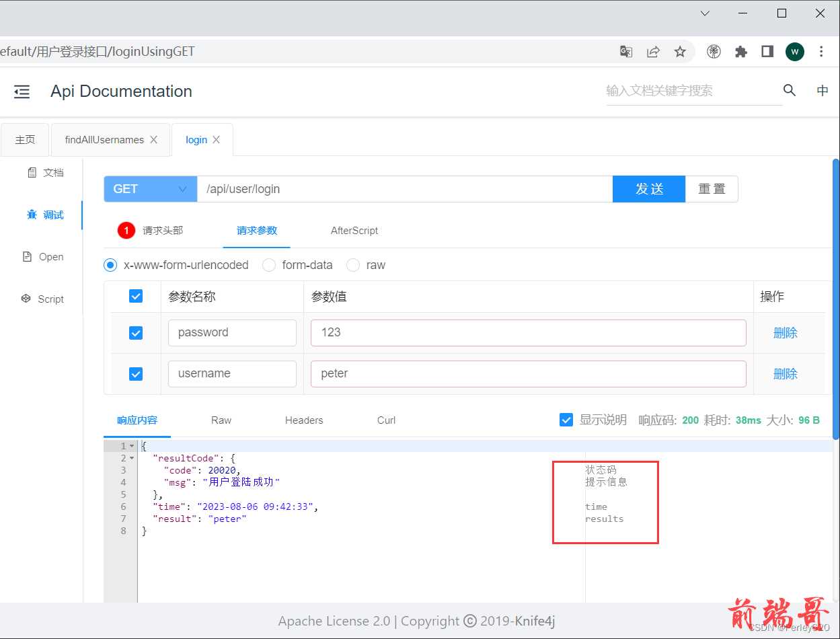The width and height of the screenshot is (840, 639).
Task: Select x-www-form-urlencoded radio button
Action: pyautogui.click(x=110, y=265)
